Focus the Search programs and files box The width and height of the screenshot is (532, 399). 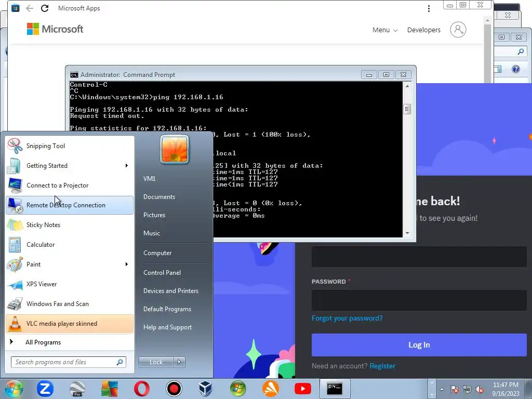click(x=69, y=362)
